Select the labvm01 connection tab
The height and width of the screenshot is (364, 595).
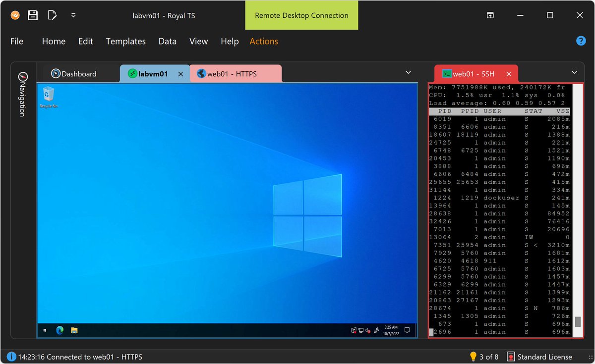[x=154, y=74]
